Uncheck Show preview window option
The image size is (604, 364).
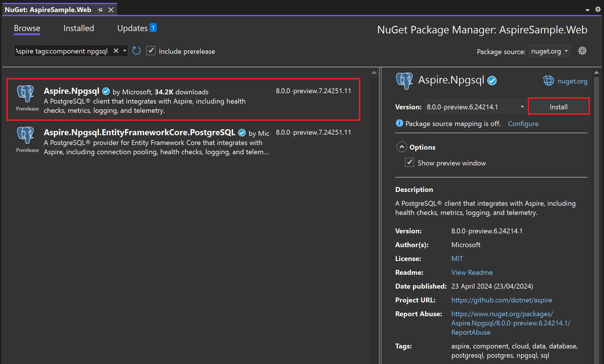pos(409,163)
